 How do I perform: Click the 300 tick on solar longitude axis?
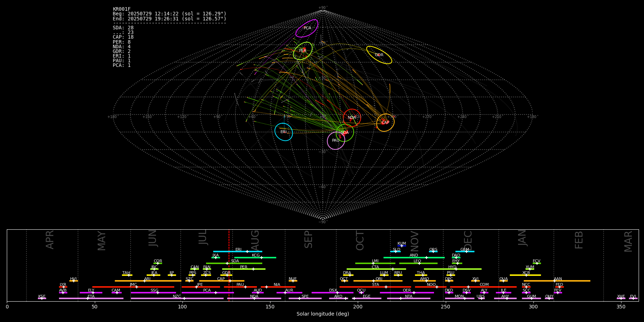[x=533, y=307]
